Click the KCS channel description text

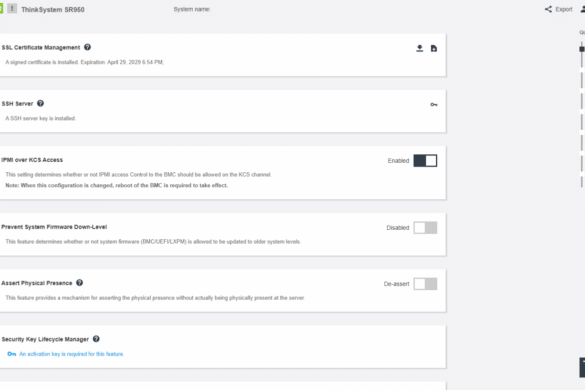pos(138,175)
